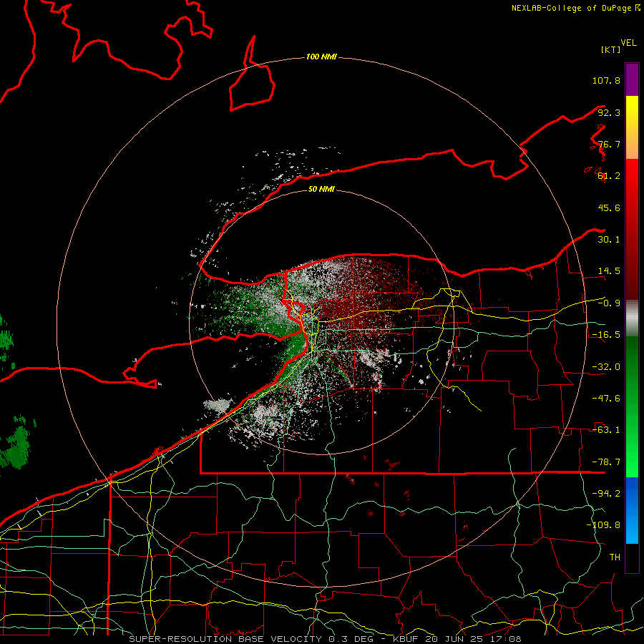Click the -63.1 velocity scale value
This screenshot has height=644, width=644.
(x=606, y=430)
